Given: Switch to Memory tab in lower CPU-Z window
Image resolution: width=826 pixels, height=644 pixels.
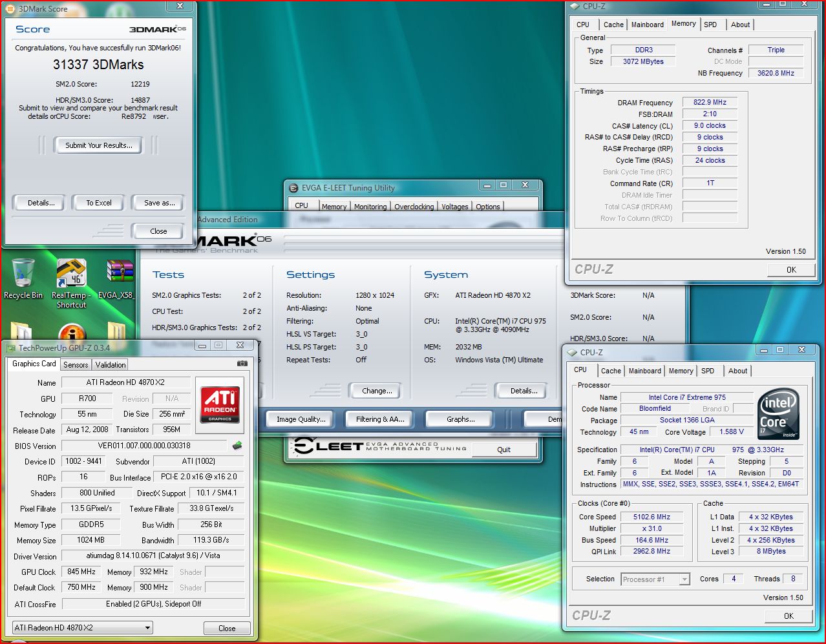Looking at the screenshot, I should click(x=681, y=371).
